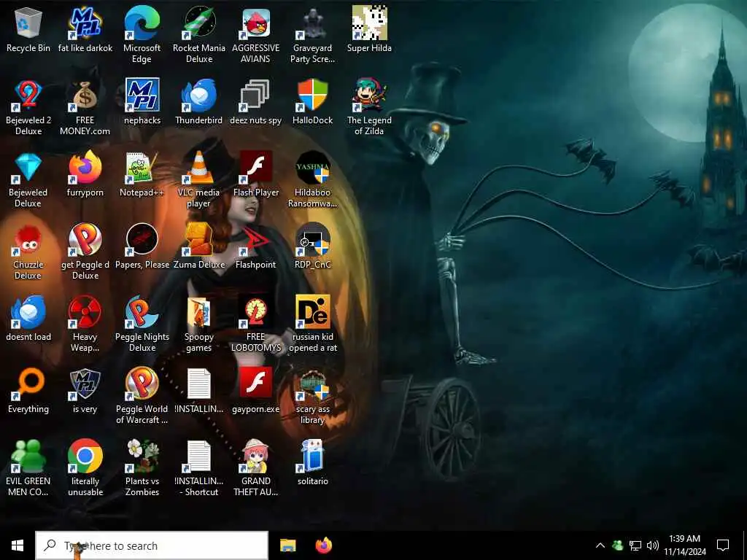Click the green people tray icon
This screenshot has height=560, width=747.
(x=618, y=545)
